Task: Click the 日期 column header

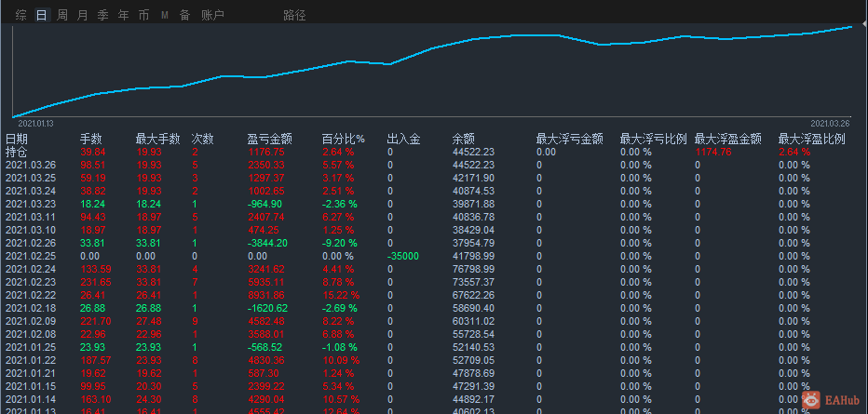Action: click(x=17, y=140)
